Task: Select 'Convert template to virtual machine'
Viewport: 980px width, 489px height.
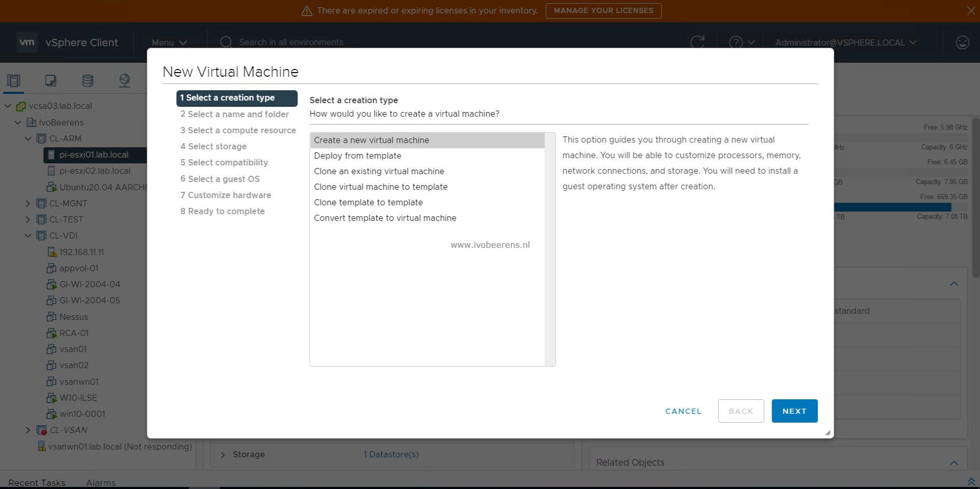Action: 427,218
